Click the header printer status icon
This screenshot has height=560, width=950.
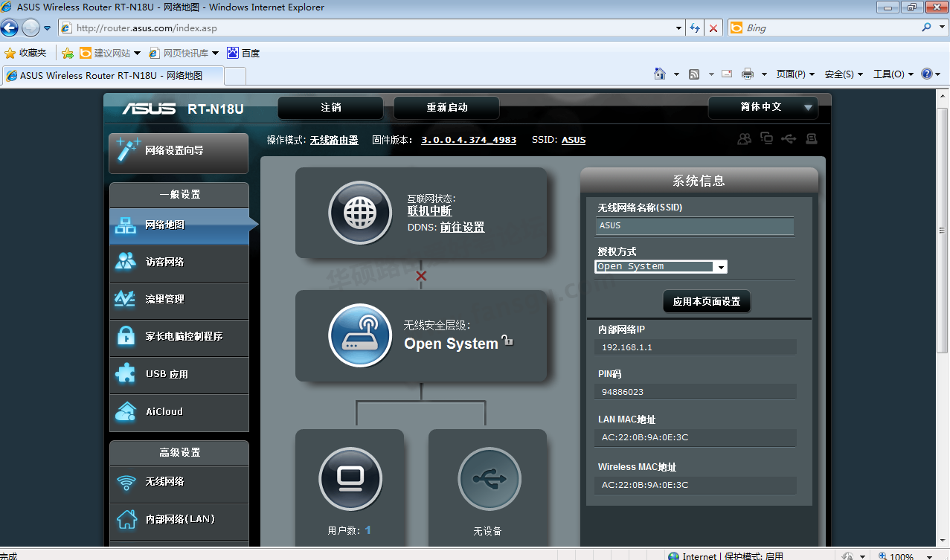[x=811, y=138]
